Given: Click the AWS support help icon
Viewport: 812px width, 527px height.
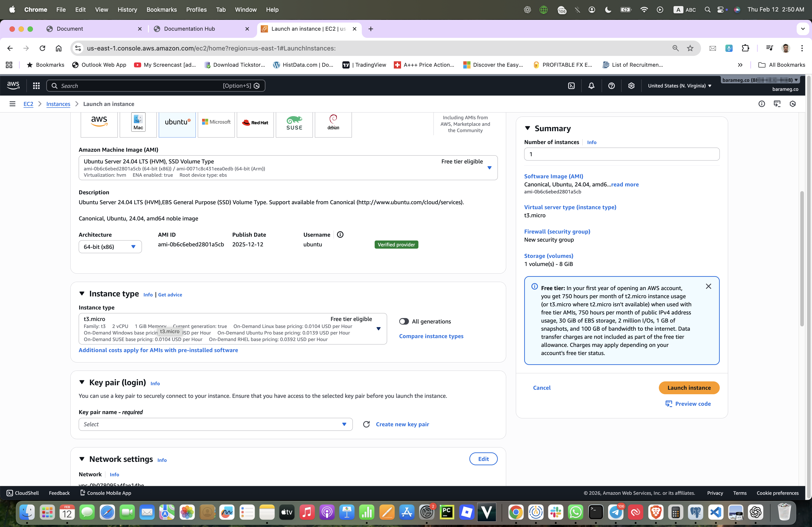Looking at the screenshot, I should point(611,86).
